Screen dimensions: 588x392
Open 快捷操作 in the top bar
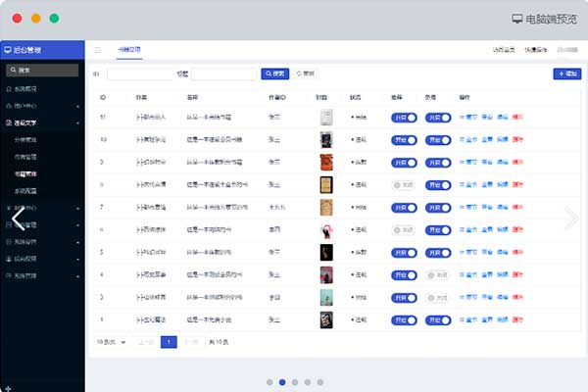[535, 50]
